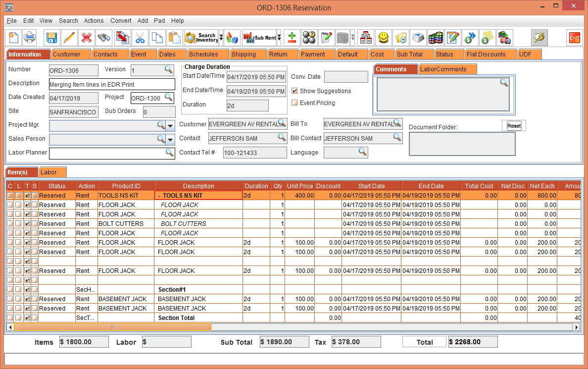The height and width of the screenshot is (369, 588).
Task: Click the Save floppy disk icon
Action: (51, 38)
